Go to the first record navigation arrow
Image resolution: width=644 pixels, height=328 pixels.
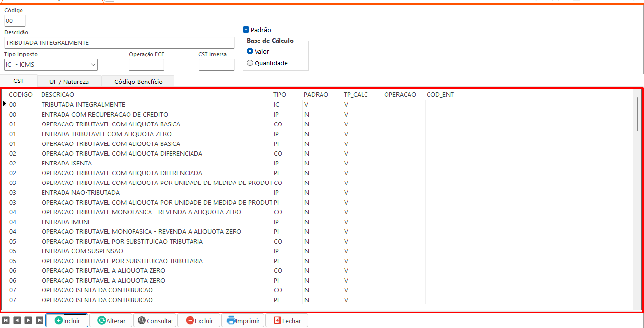6,320
